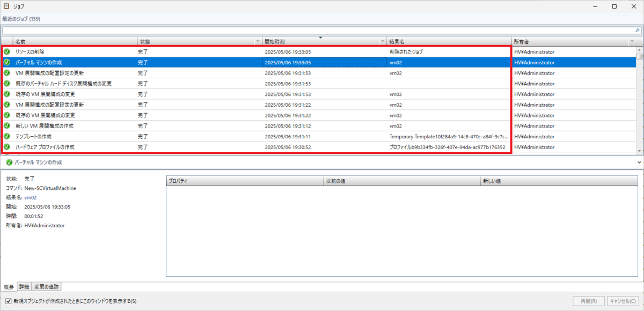644x311 pixels.
Task: Open the 所有者 column filter dropdown
Action: 632,41
